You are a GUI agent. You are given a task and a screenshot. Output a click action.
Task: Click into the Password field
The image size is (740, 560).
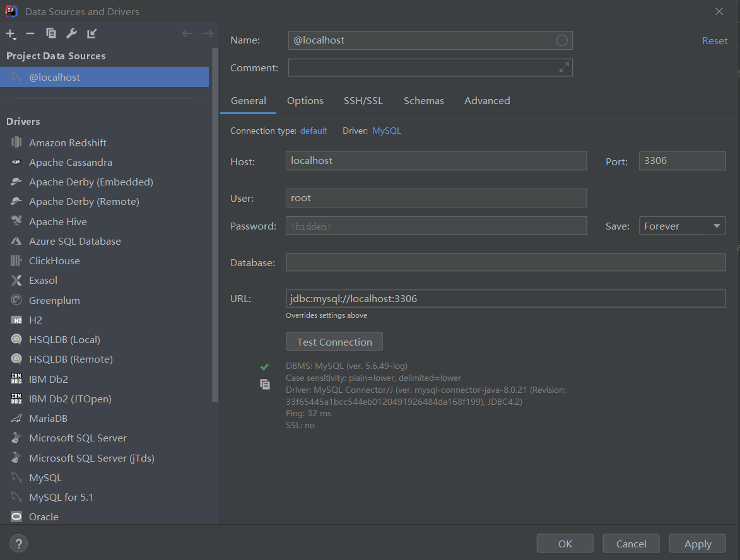(x=436, y=226)
